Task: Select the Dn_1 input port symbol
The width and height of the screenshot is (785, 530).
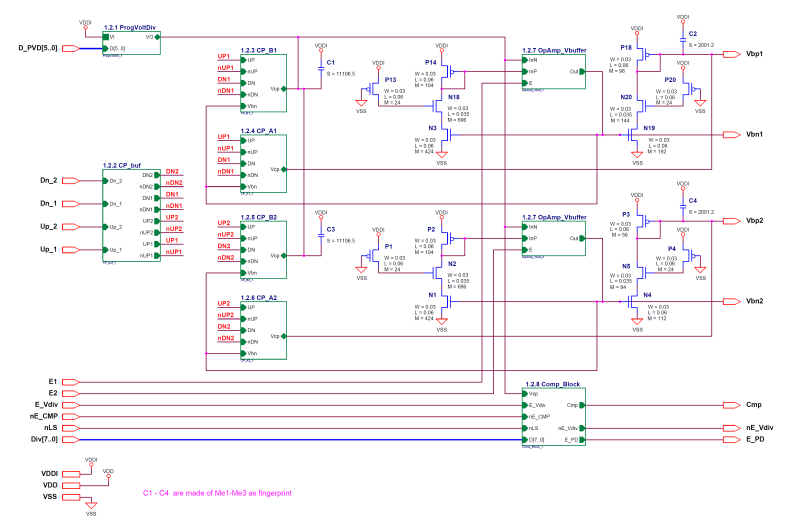Action: click(71, 204)
